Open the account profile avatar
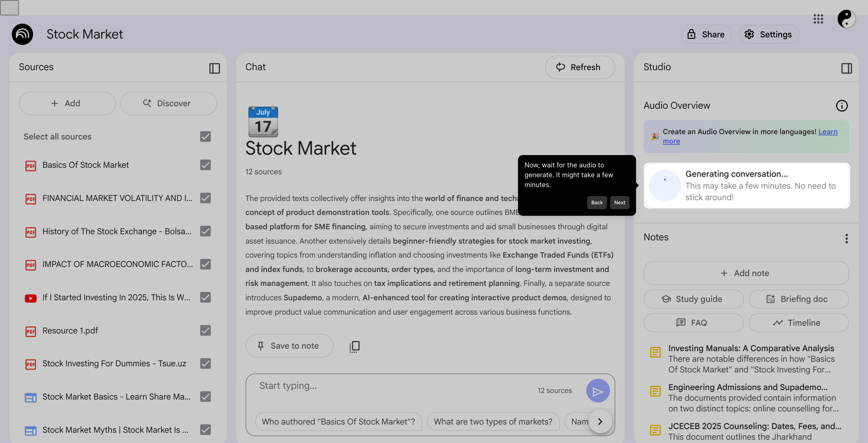The height and width of the screenshot is (443, 868). click(846, 19)
